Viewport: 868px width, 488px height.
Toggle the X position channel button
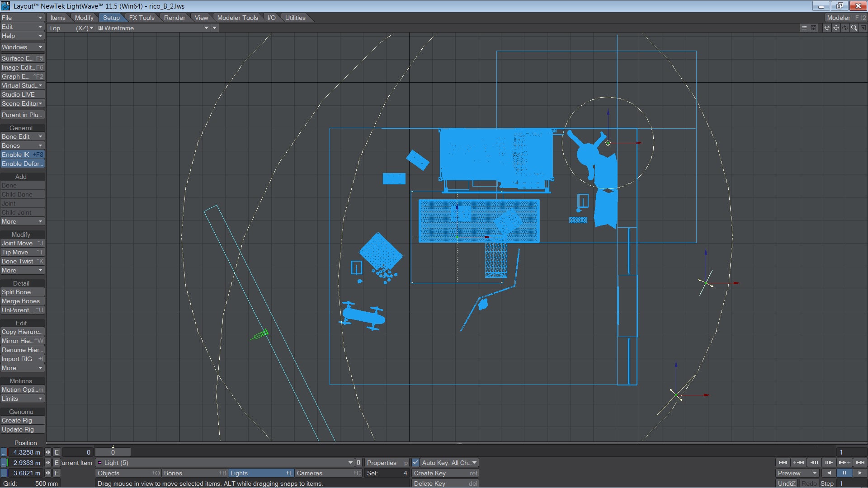(x=4, y=452)
